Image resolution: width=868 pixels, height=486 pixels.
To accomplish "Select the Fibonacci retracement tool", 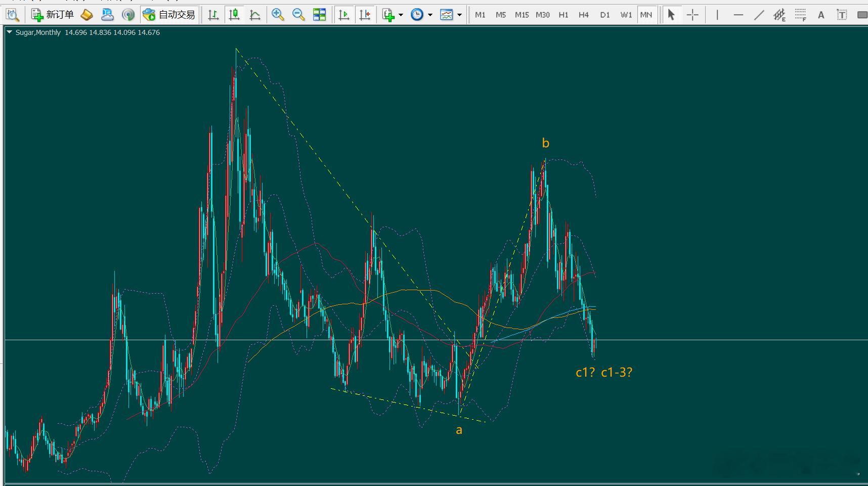I will (800, 15).
